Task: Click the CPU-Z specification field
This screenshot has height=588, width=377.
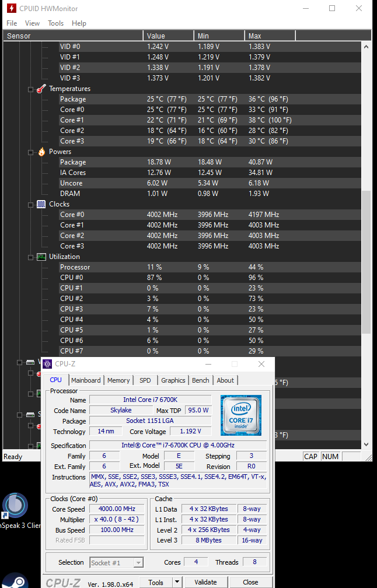Action: [178, 446]
